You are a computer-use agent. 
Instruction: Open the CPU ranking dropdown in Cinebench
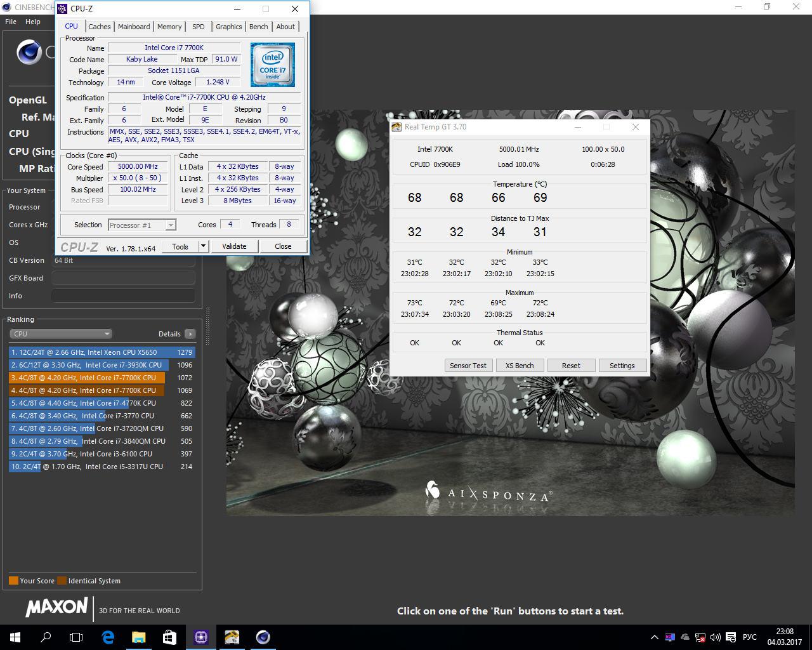click(x=60, y=334)
